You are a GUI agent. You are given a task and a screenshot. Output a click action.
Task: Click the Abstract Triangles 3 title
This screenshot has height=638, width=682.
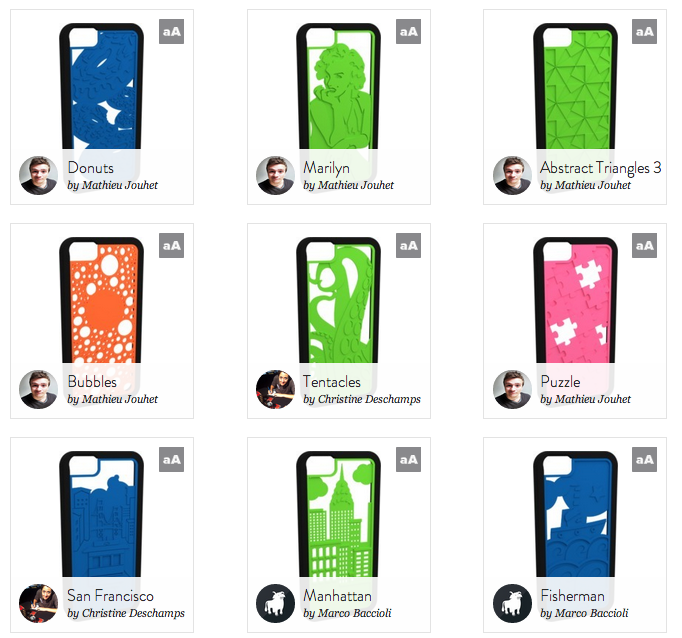click(600, 168)
